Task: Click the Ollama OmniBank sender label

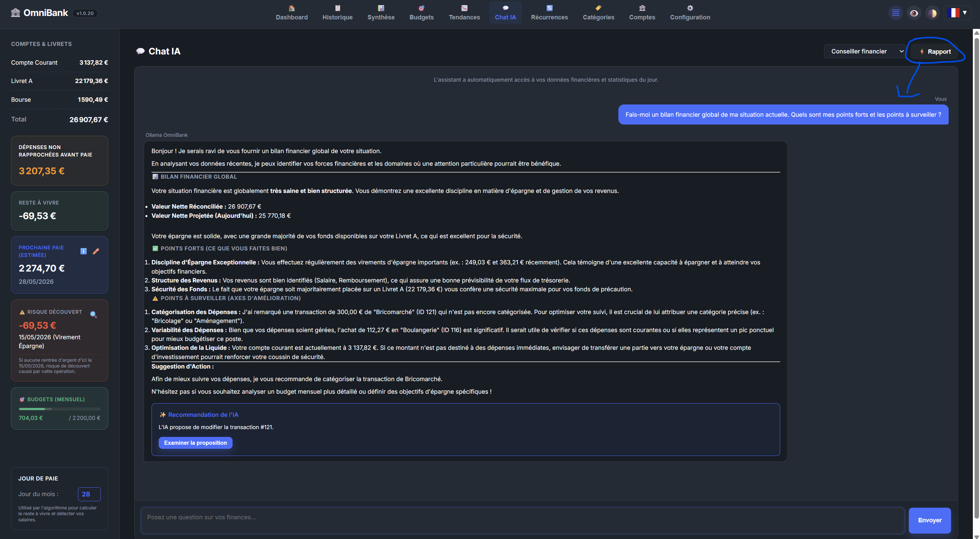Action: tap(167, 135)
